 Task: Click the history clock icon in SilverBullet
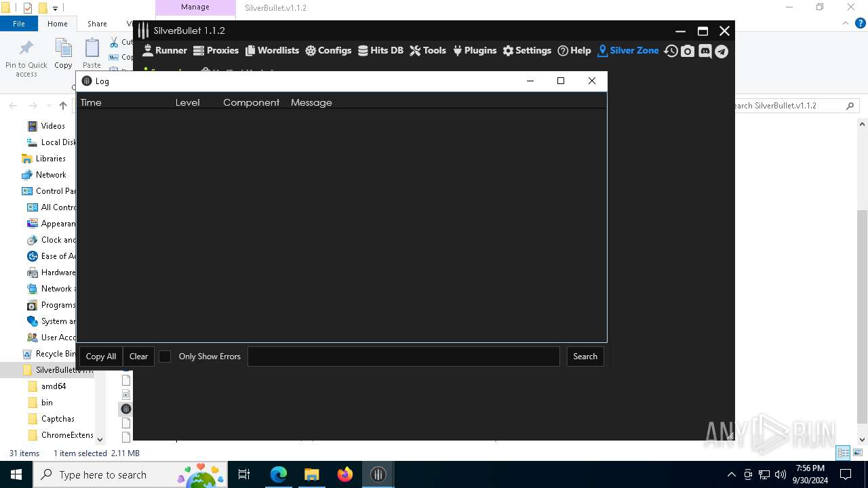671,51
